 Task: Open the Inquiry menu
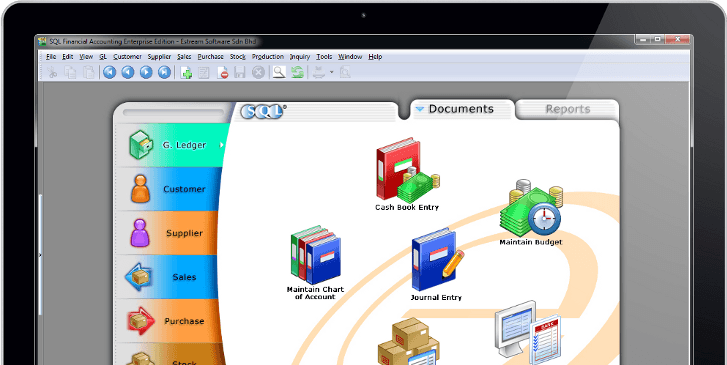tap(300, 57)
